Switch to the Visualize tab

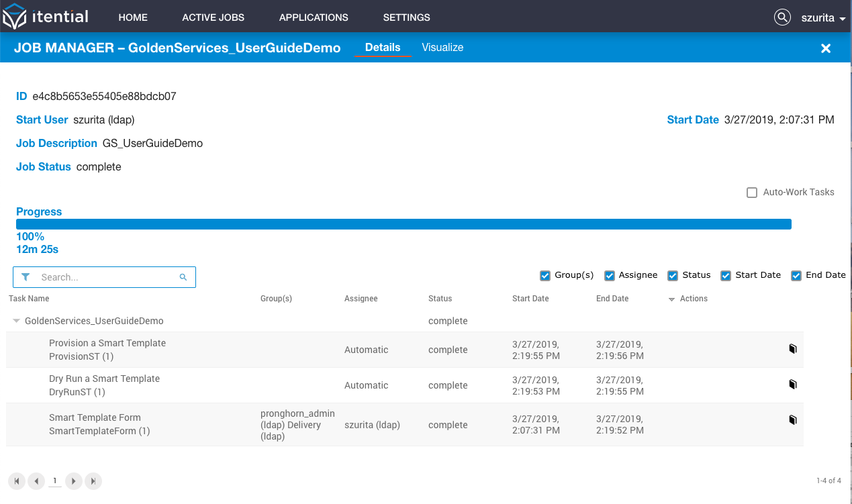tap(442, 48)
